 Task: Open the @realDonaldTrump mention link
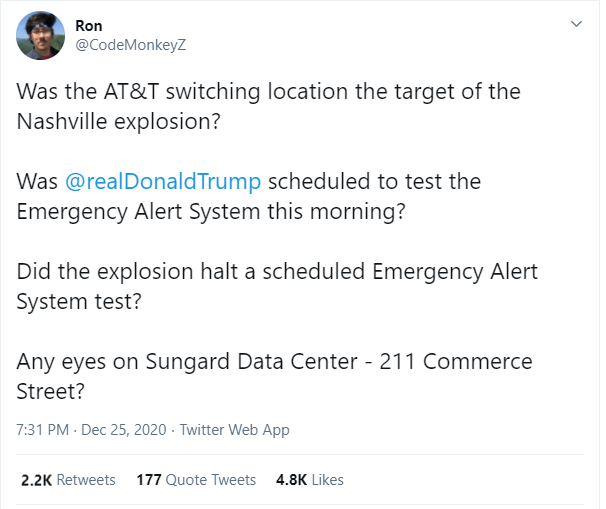point(164,182)
